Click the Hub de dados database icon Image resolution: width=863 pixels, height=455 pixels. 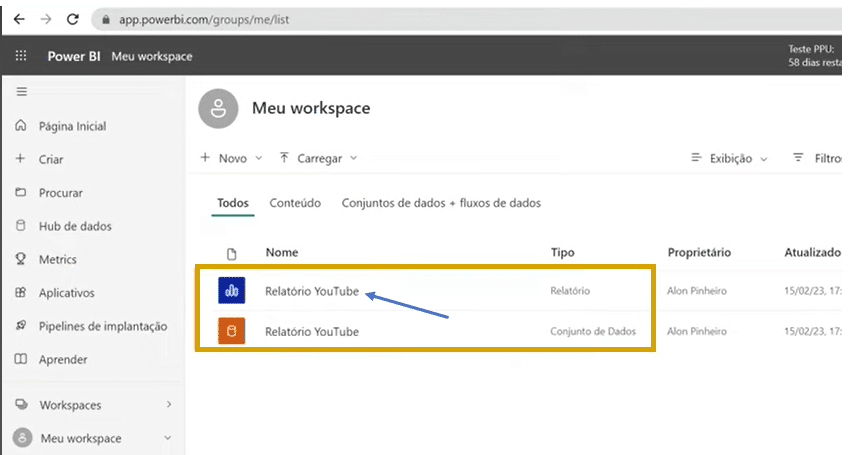tap(21, 226)
